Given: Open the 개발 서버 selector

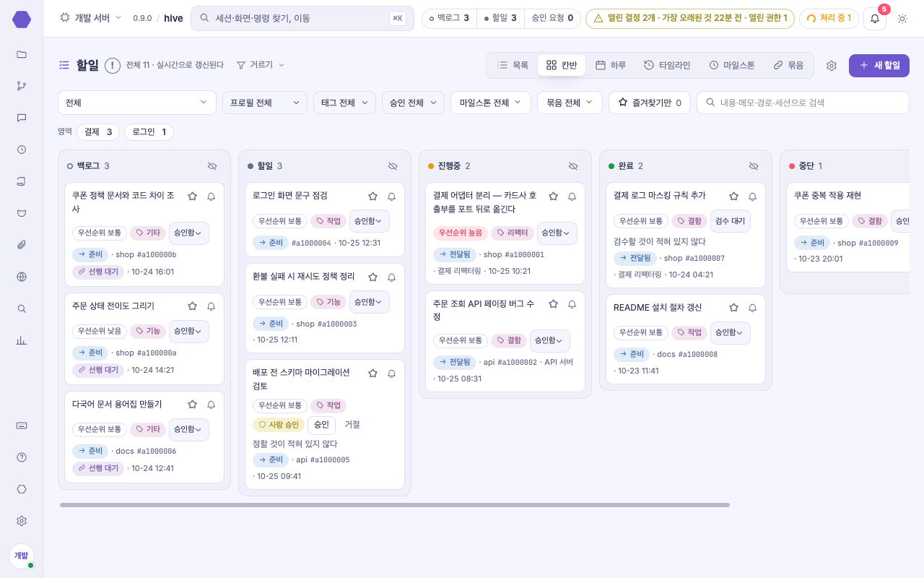Looking at the screenshot, I should tap(91, 18).
